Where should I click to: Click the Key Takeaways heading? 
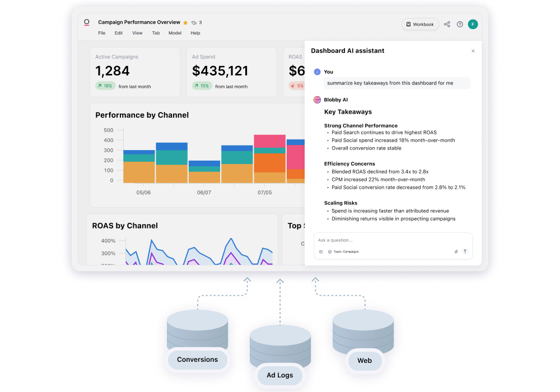point(348,112)
